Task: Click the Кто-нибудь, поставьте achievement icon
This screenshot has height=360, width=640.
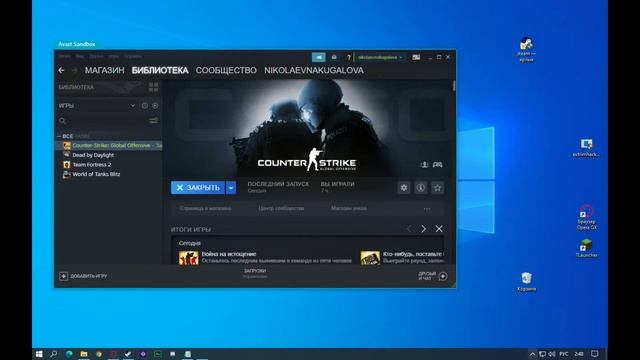Action: click(x=370, y=258)
